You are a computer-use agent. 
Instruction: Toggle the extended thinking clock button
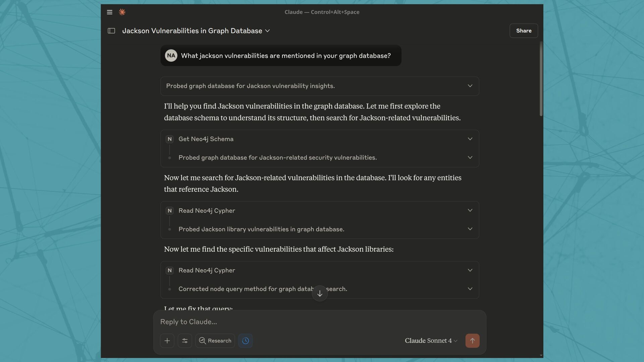[246, 341]
